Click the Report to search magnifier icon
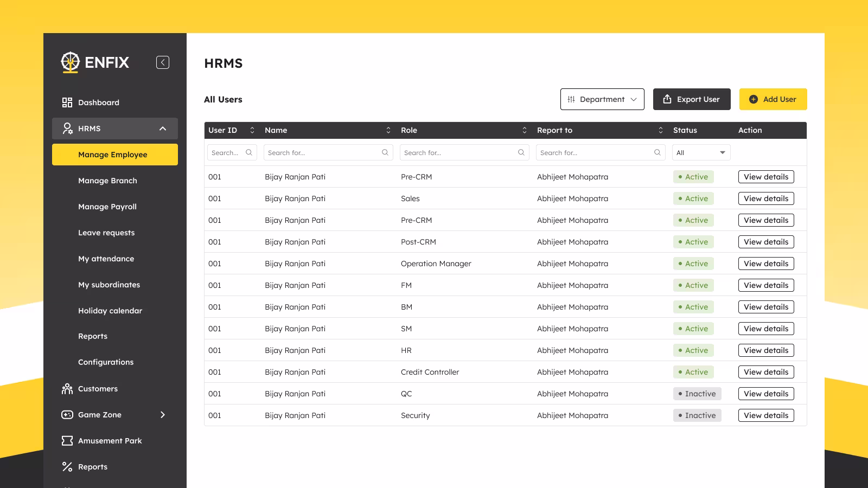The image size is (868, 488). [658, 152]
